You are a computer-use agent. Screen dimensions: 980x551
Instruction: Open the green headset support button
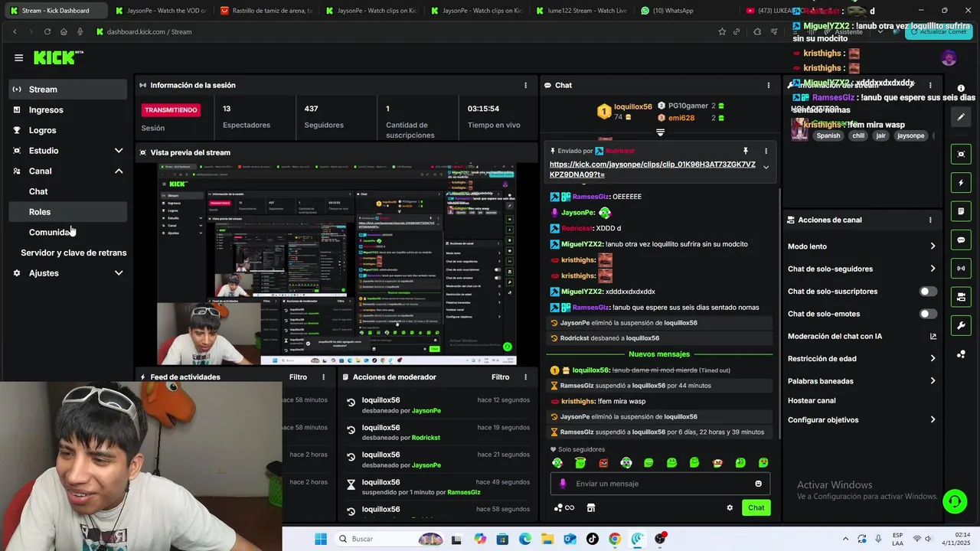coord(954,501)
